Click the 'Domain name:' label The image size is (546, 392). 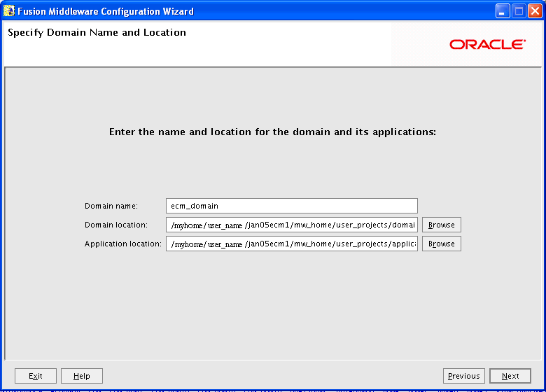(111, 206)
